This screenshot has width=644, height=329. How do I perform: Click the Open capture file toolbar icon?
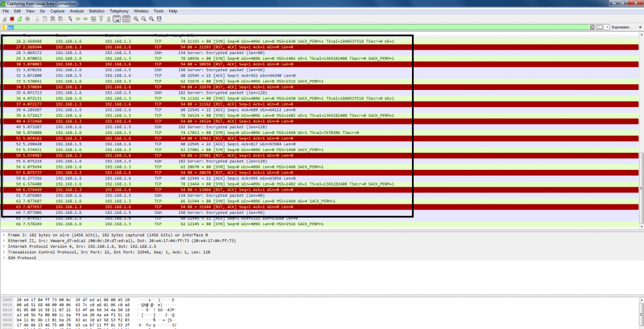point(37,19)
